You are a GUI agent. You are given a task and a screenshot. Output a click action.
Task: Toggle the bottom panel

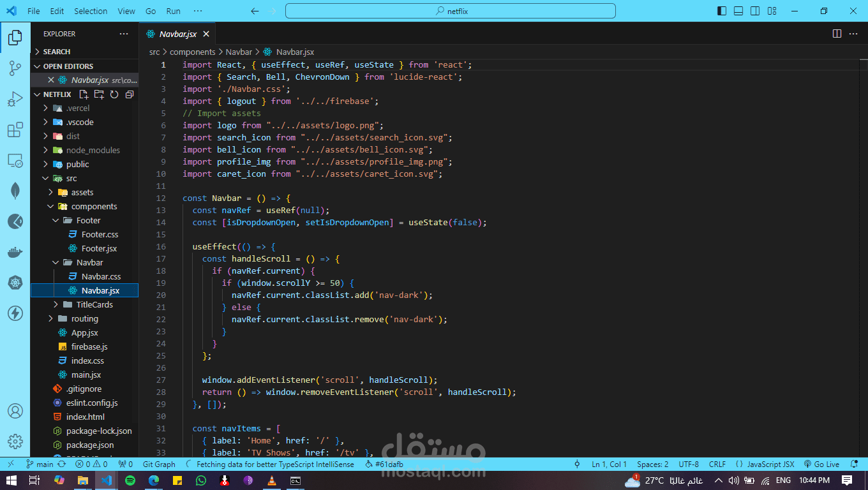pyautogui.click(x=738, y=11)
